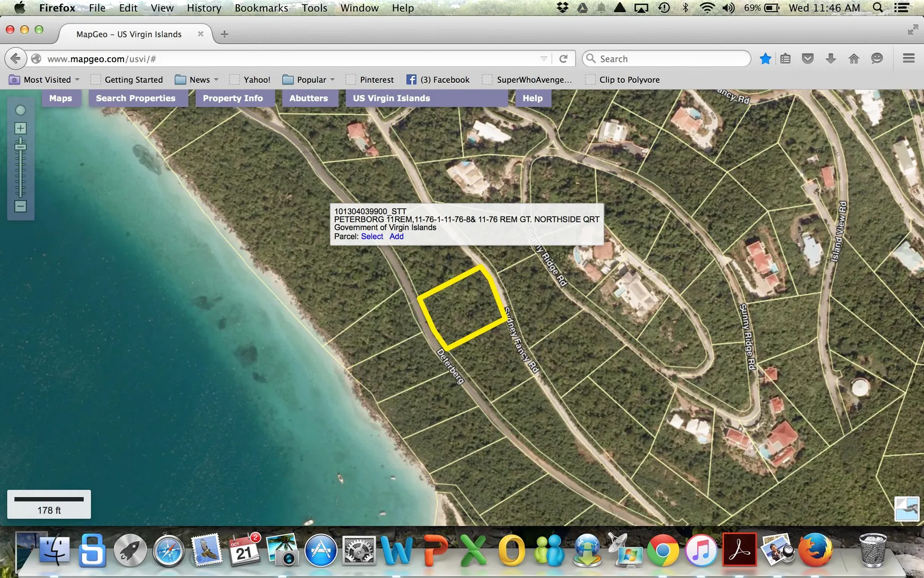Launch Google Chrome from the dock
Image resolution: width=924 pixels, height=578 pixels.
663,551
